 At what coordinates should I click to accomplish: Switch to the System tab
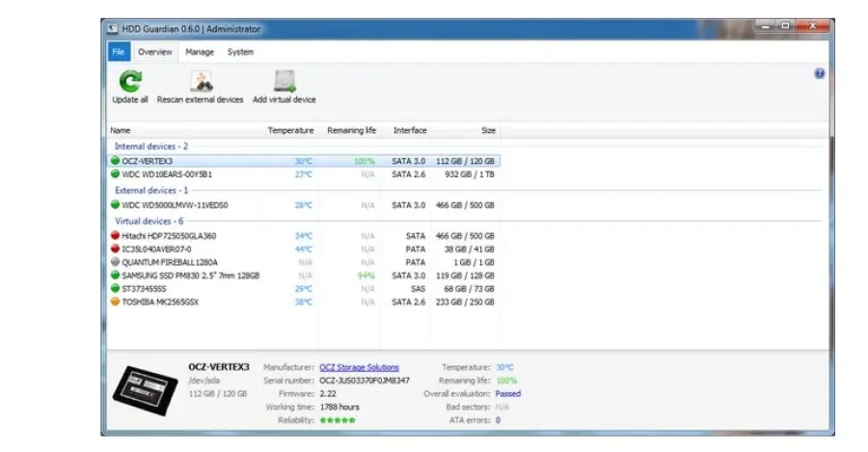pos(240,51)
